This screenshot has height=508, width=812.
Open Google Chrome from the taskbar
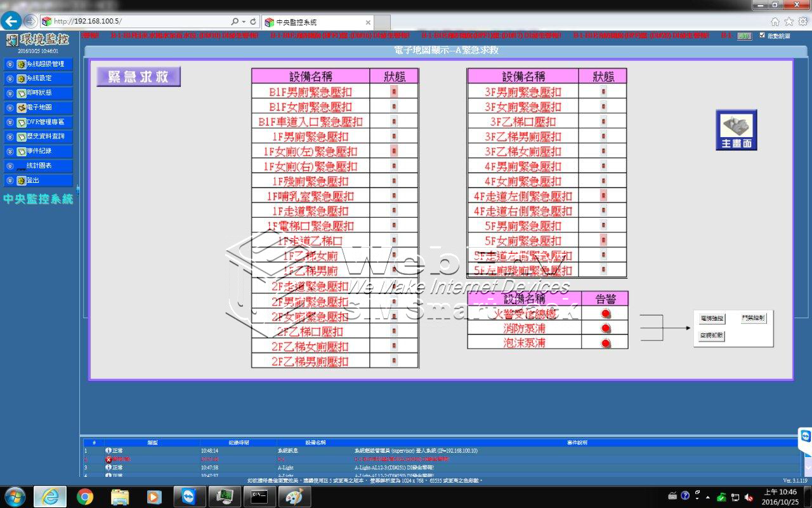tap(84, 496)
